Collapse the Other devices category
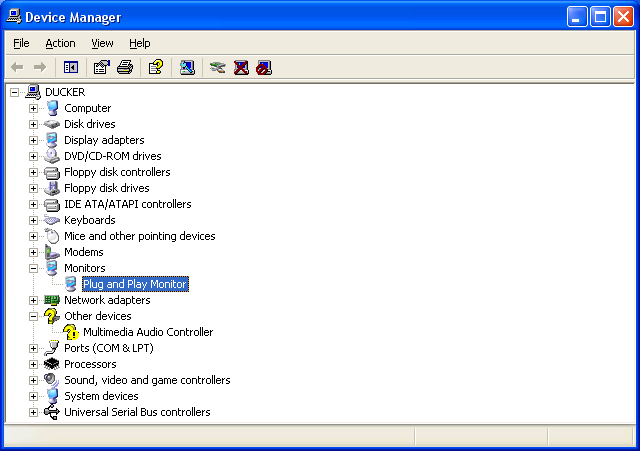 click(x=33, y=316)
